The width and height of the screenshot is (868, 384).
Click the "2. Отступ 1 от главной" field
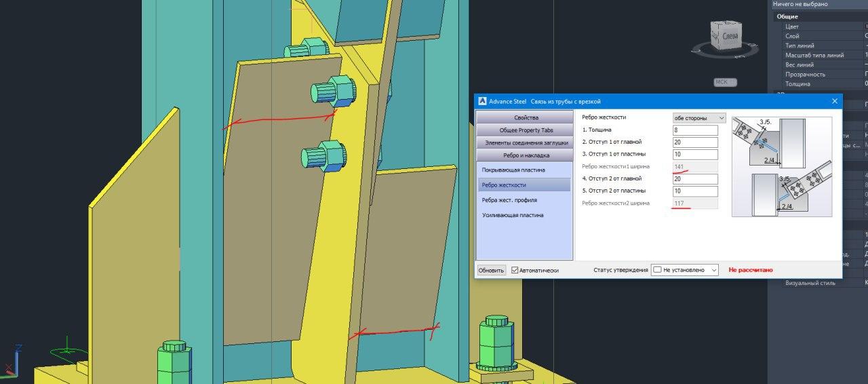(695, 142)
